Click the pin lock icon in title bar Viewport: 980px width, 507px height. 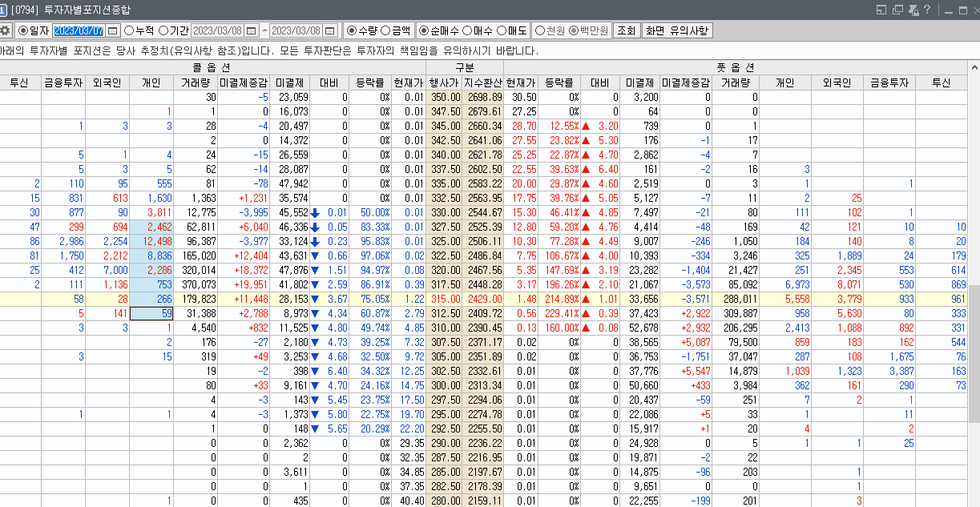[x=913, y=10]
